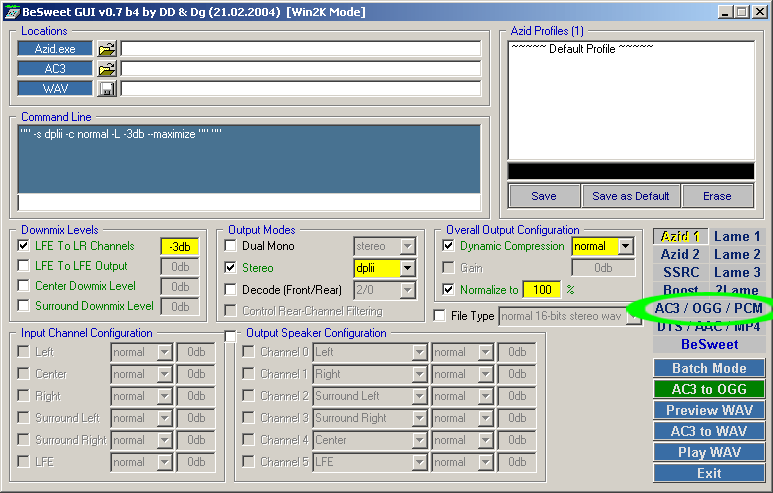Click the input field below command line
773x493 pixels.
tap(249, 202)
